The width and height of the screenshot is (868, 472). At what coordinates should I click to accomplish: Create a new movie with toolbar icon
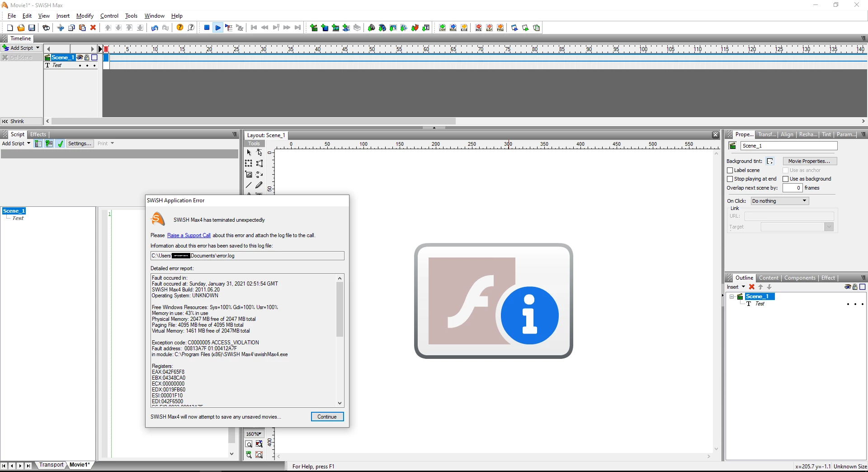(10, 28)
